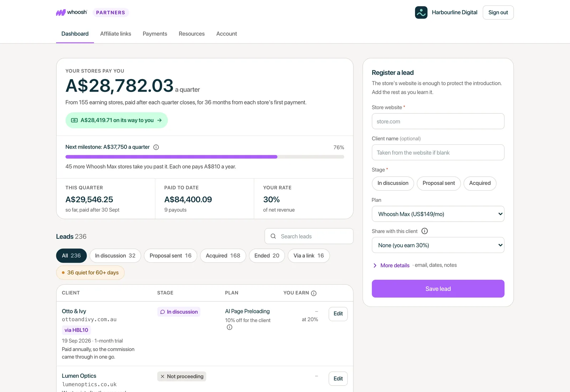
Task: Filter leads by In discussion 32
Action: point(115,256)
